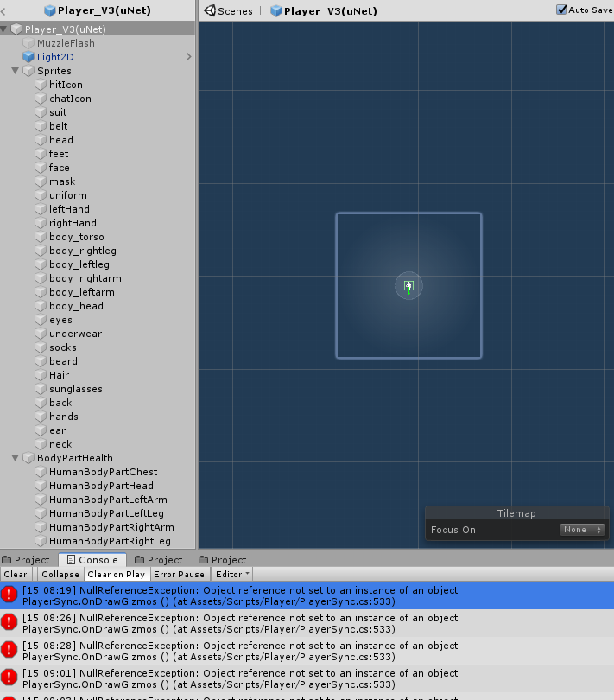Image resolution: width=614 pixels, height=700 pixels.
Task: Select the 15:08:19 NullReferenceException log entry
Action: [307, 595]
